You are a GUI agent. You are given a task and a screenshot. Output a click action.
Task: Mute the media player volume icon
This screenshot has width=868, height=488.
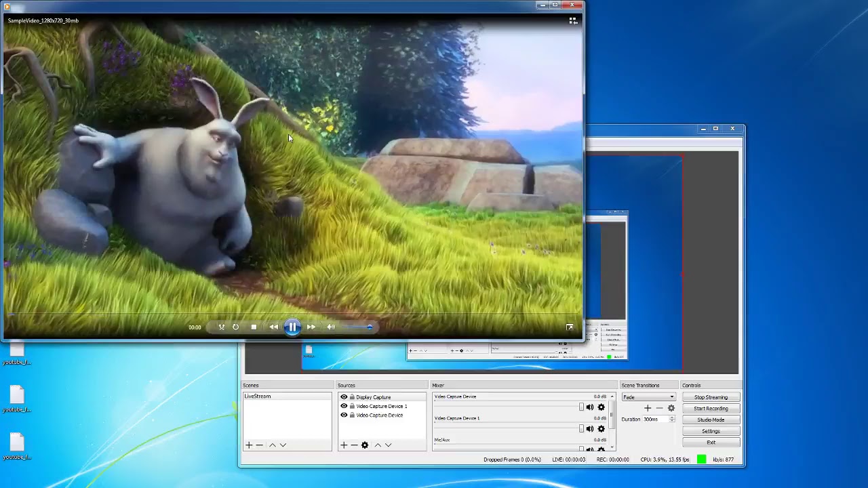point(331,327)
